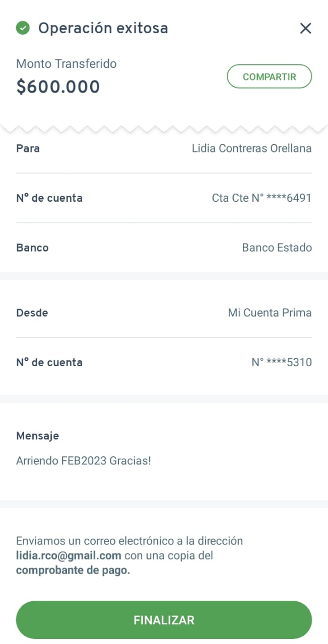Select the $600.000 transferred amount
328x644 pixels.
pos(58,87)
